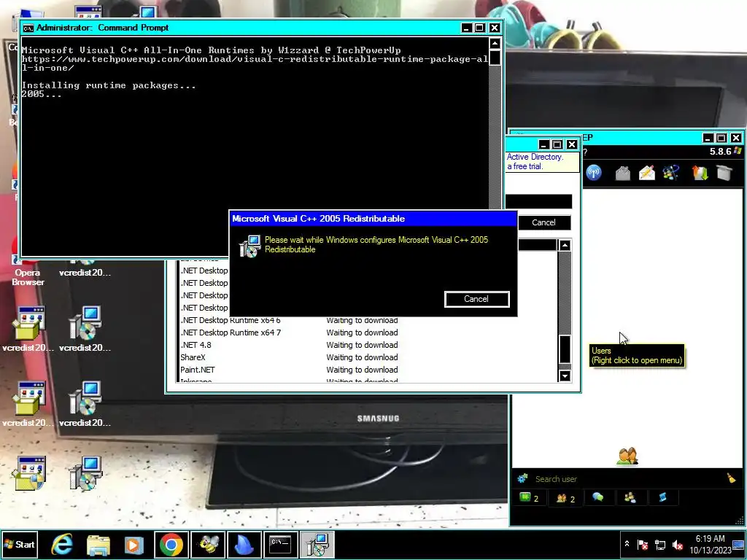Open clock showing 6:19 AM
The width and height of the screenshot is (747, 560).
click(710, 544)
